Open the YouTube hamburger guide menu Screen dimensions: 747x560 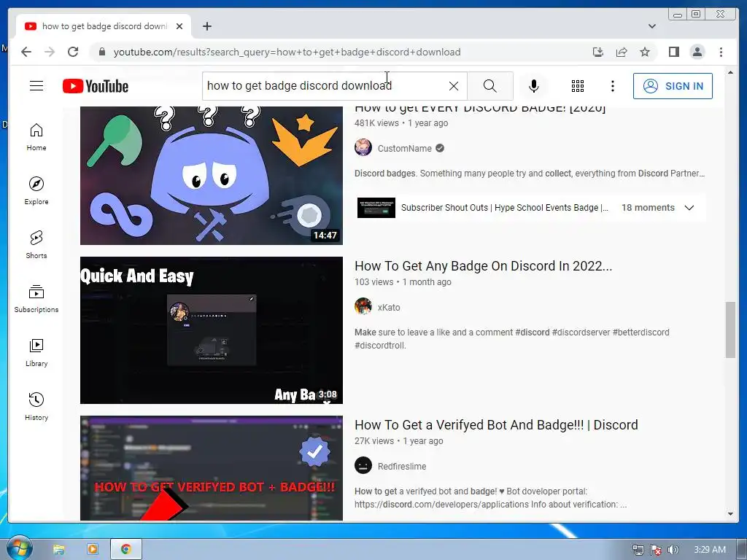click(x=36, y=86)
